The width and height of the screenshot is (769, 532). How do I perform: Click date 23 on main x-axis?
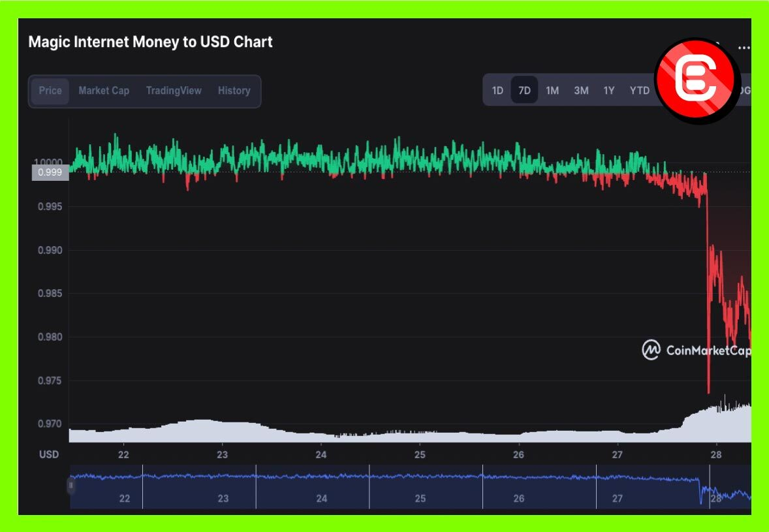point(222,454)
